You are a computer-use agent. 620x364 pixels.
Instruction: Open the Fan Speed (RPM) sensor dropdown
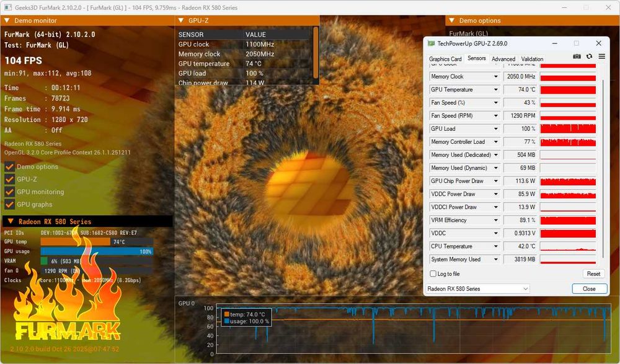[x=495, y=115]
